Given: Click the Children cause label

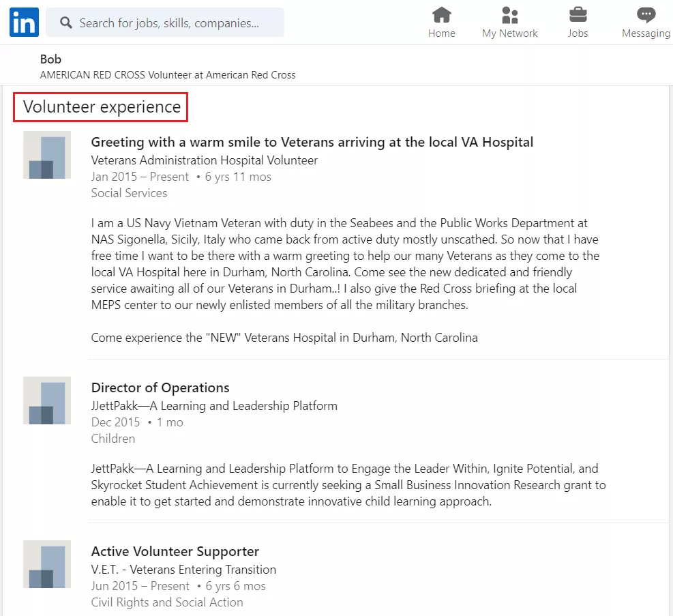Looking at the screenshot, I should coord(113,439).
